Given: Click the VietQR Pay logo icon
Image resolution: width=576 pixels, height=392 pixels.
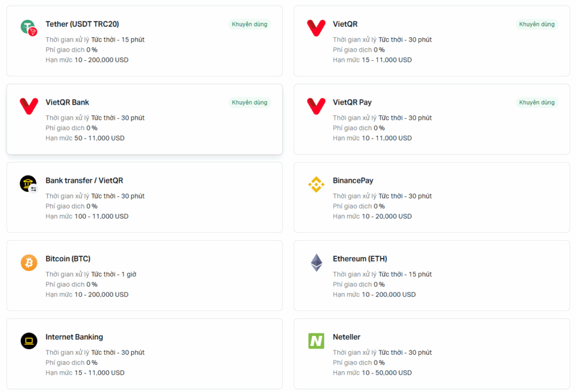Looking at the screenshot, I should (x=316, y=106).
